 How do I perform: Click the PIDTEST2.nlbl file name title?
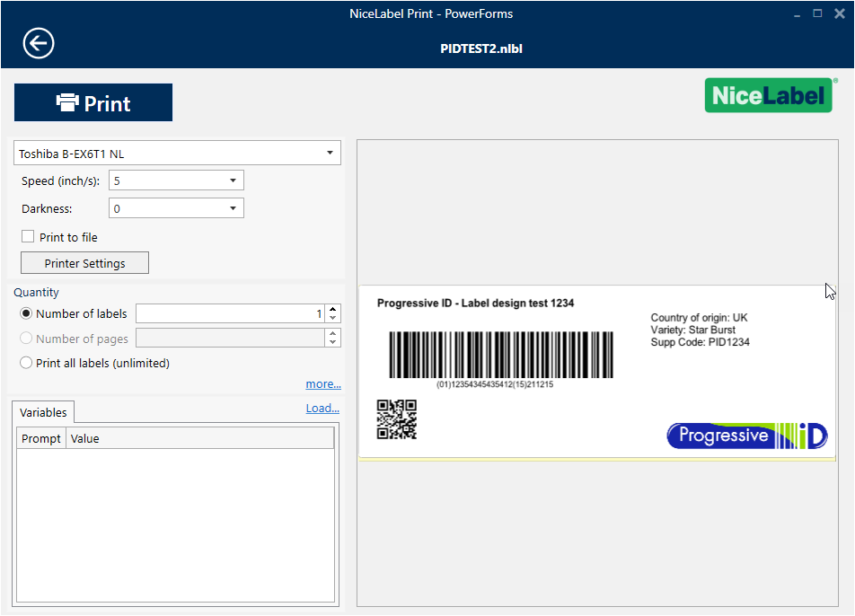481,48
